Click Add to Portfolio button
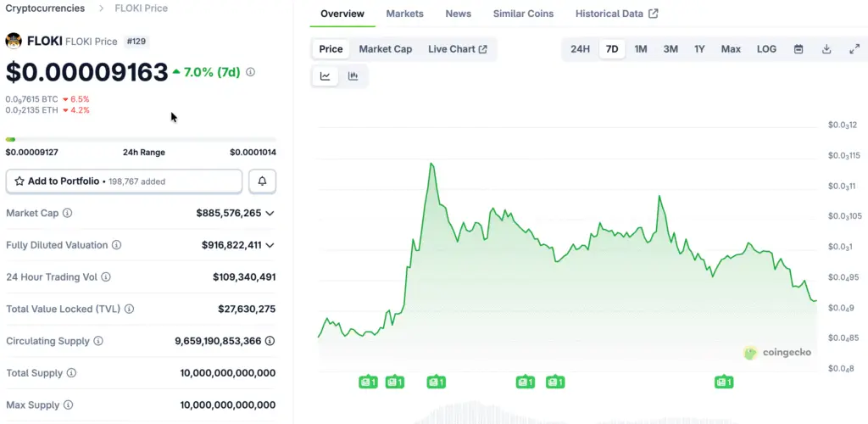Image resolution: width=868 pixels, height=424 pixels. click(x=124, y=181)
